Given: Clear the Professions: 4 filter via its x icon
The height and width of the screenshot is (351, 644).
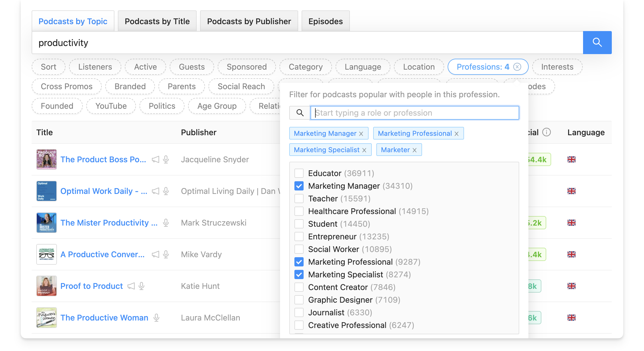Looking at the screenshot, I should (517, 67).
